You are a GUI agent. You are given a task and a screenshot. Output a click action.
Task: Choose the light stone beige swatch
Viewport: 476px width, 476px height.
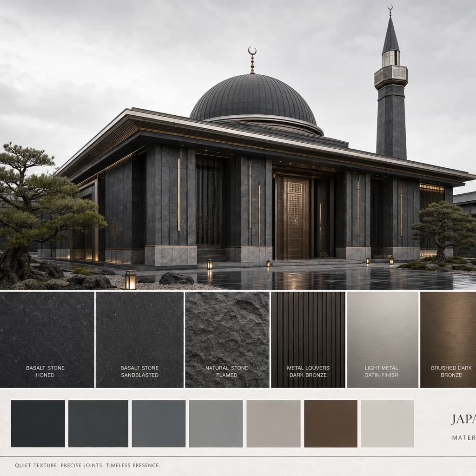click(387, 423)
